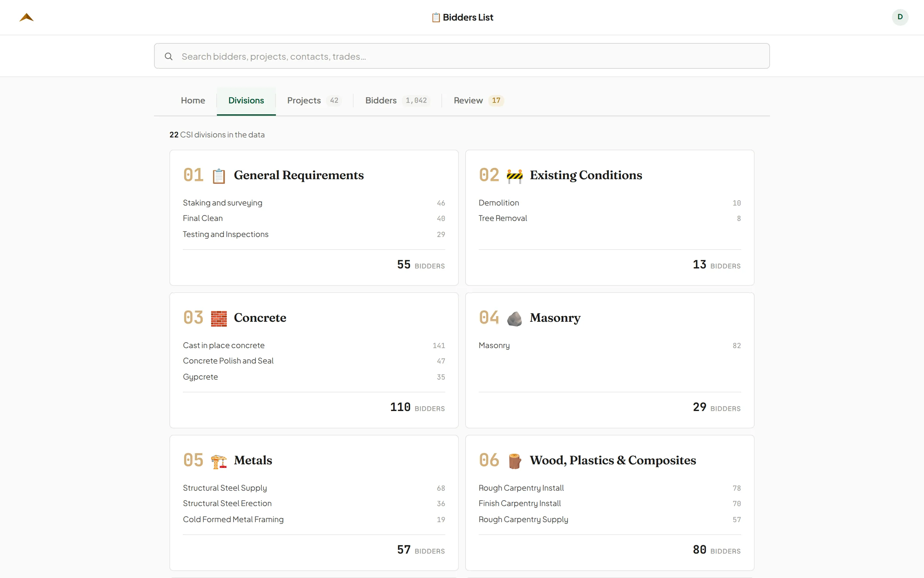
Task: Click the brown arrow logo icon
Action: click(x=26, y=17)
